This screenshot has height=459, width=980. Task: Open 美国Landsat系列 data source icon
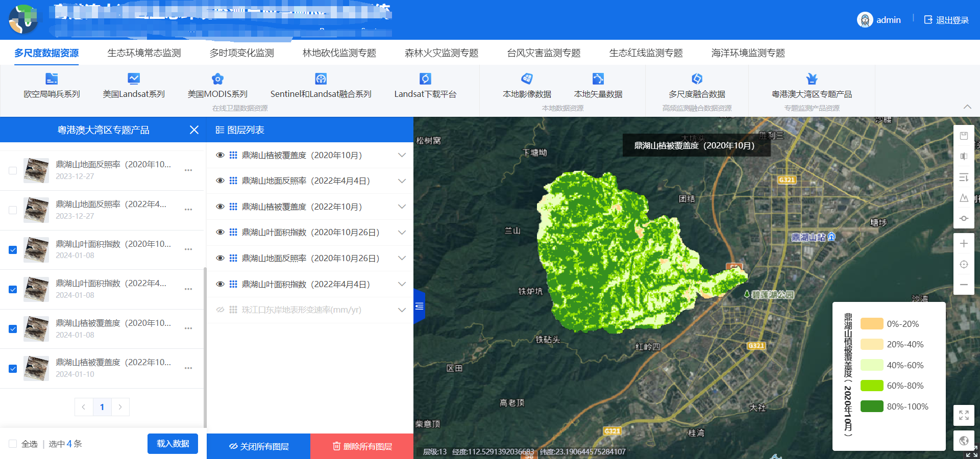[134, 79]
